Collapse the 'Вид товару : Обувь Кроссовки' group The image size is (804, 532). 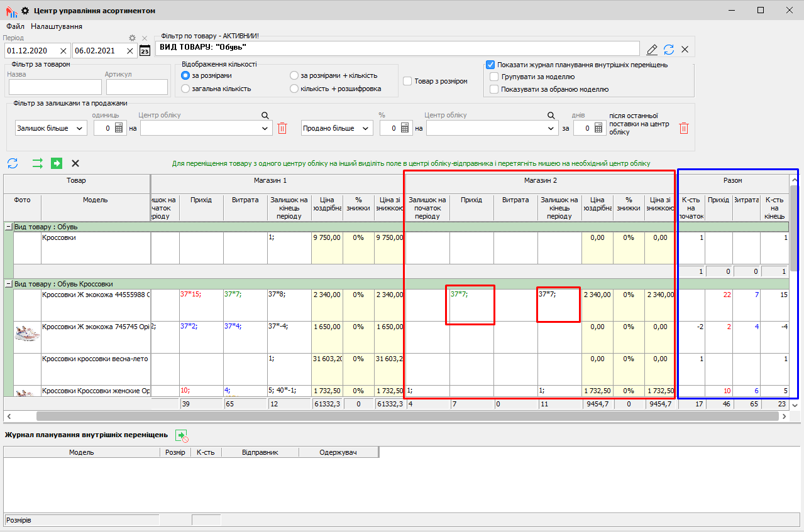[x=9, y=284]
